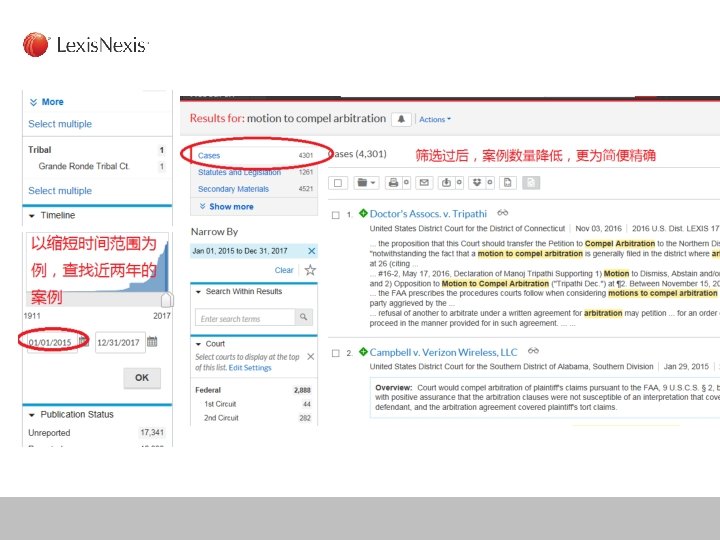Image resolution: width=720 pixels, height=540 pixels.
Task: Click Select multiple link below Grande Ronde
Action: click(x=60, y=191)
